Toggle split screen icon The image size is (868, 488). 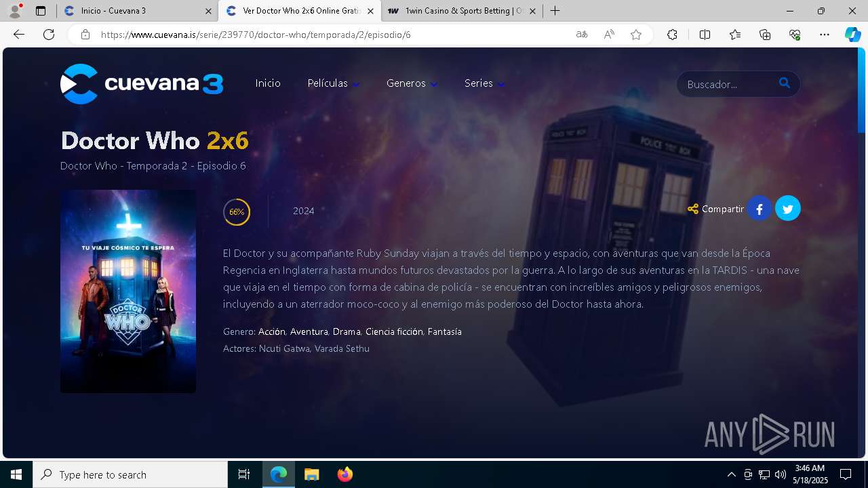[x=705, y=35]
